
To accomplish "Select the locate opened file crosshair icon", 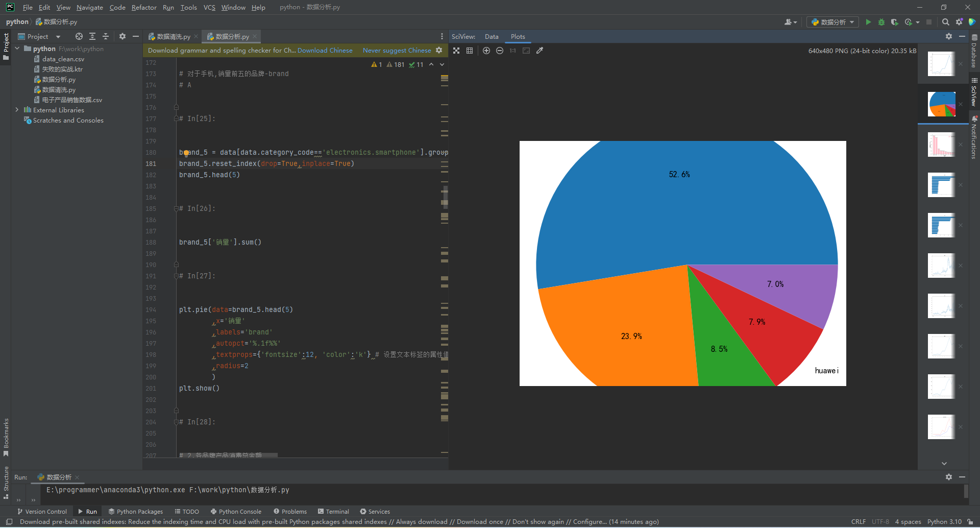I will (x=79, y=36).
